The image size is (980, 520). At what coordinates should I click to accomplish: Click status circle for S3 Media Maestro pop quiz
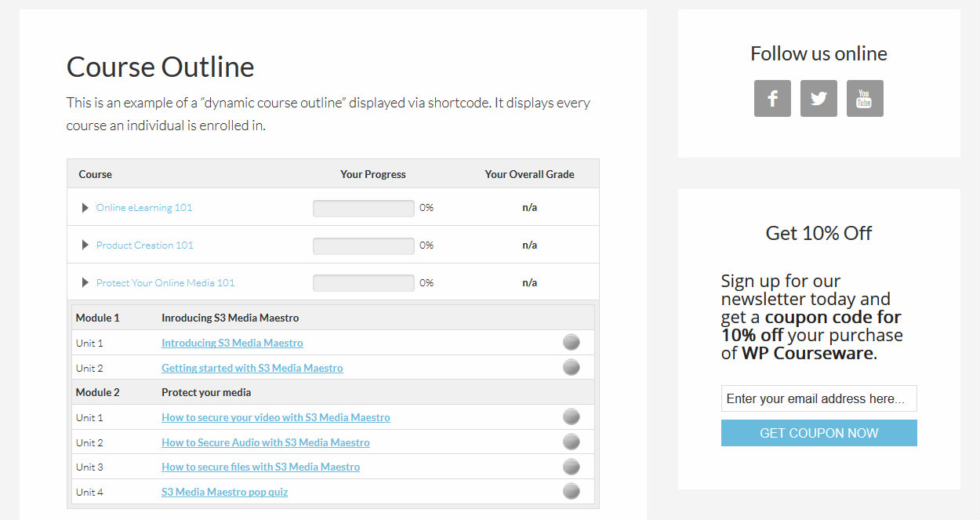[572, 492]
